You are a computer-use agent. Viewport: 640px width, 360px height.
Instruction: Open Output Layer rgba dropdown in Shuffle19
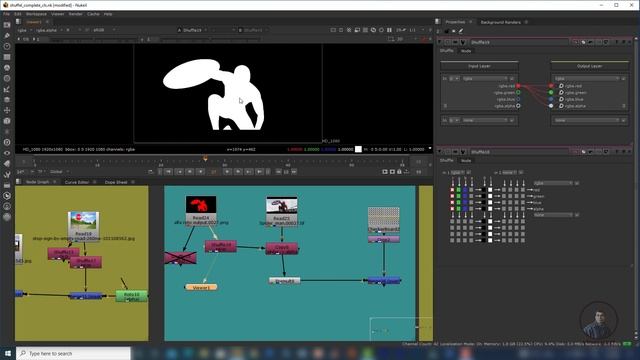click(x=586, y=78)
